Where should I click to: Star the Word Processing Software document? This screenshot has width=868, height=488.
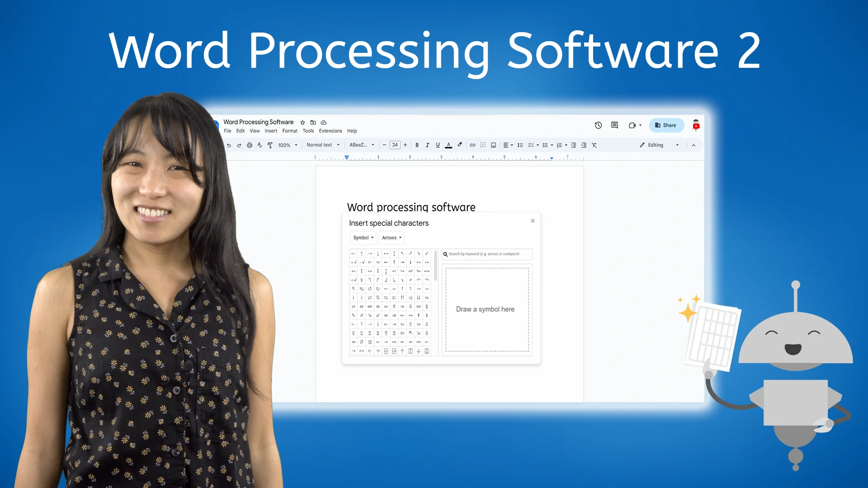pyautogui.click(x=302, y=122)
